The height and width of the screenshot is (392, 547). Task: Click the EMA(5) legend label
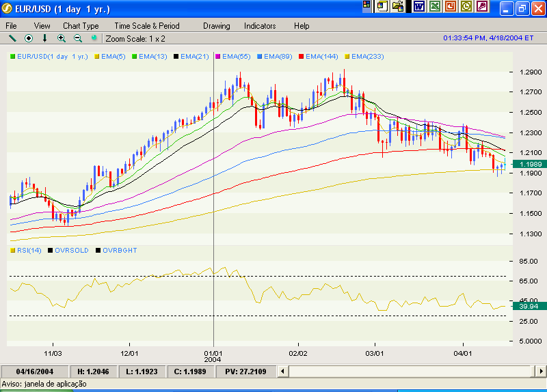click(114, 57)
